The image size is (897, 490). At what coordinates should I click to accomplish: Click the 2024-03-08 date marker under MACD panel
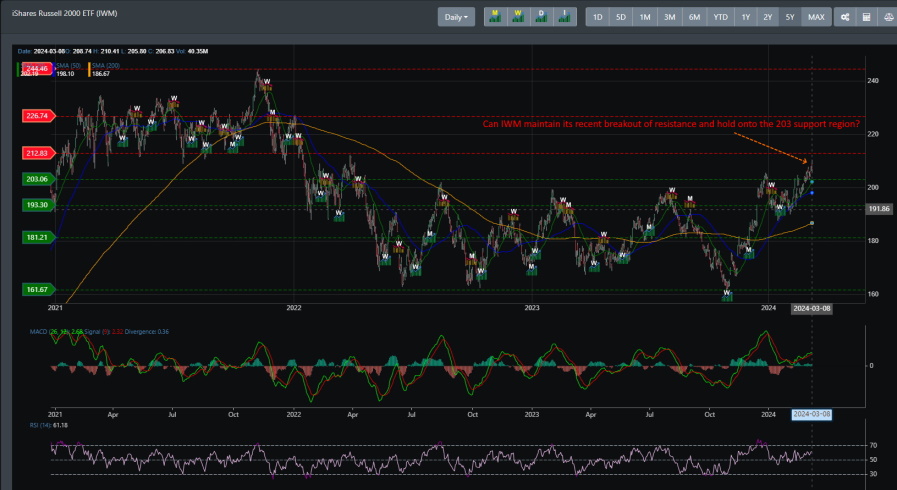click(812, 414)
